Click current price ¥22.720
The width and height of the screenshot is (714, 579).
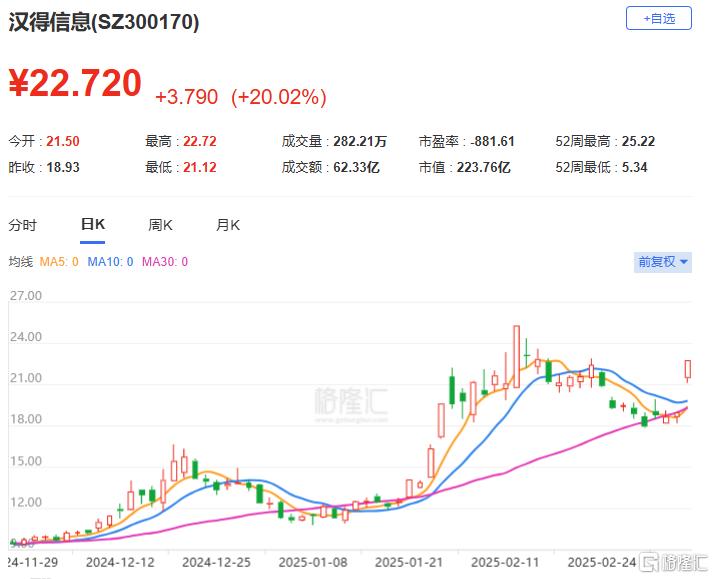(75, 83)
